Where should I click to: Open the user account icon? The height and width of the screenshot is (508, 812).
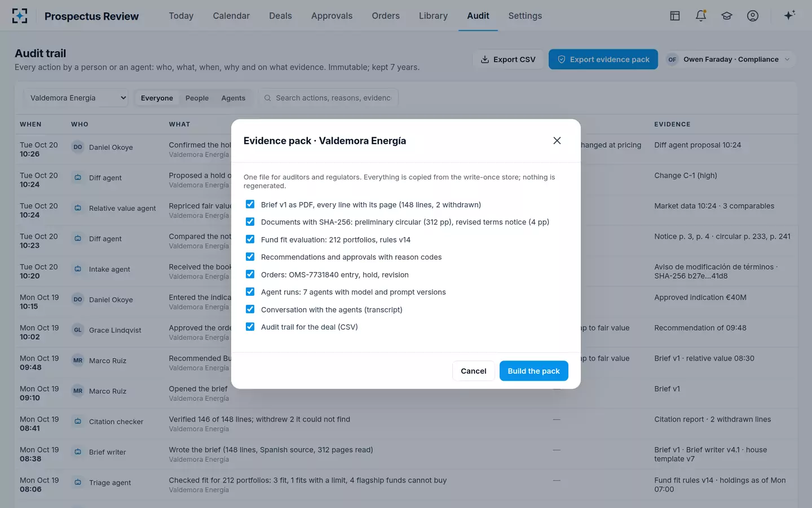pyautogui.click(x=753, y=16)
